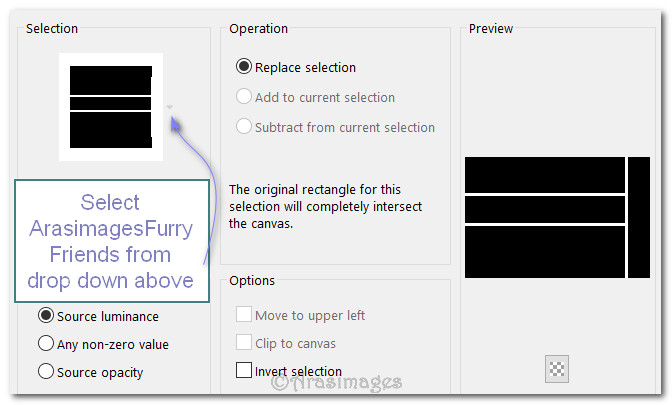
Task: Click the Operation group heading
Action: (259, 29)
